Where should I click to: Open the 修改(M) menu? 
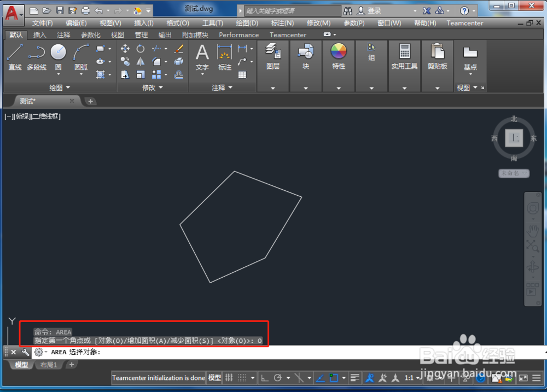tap(318, 23)
